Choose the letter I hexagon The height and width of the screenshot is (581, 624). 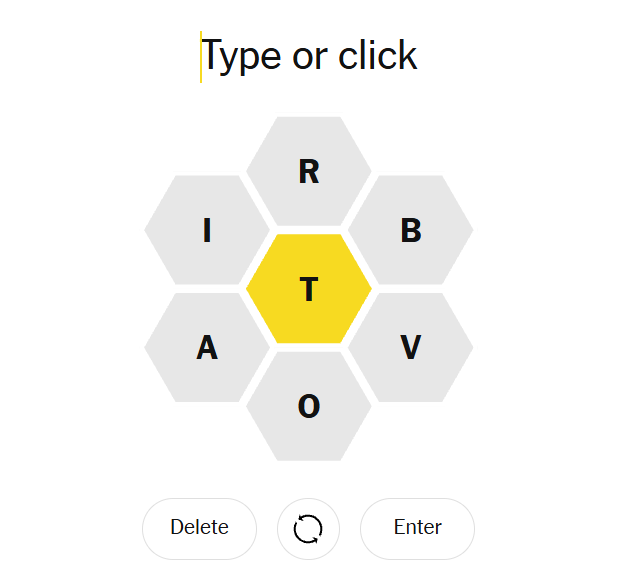(x=207, y=230)
